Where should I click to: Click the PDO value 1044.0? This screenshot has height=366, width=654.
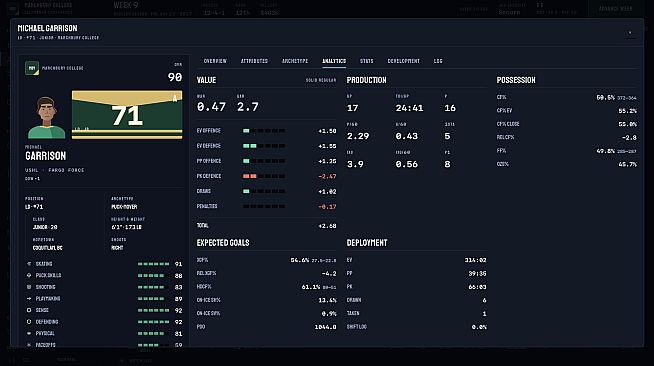coord(325,327)
